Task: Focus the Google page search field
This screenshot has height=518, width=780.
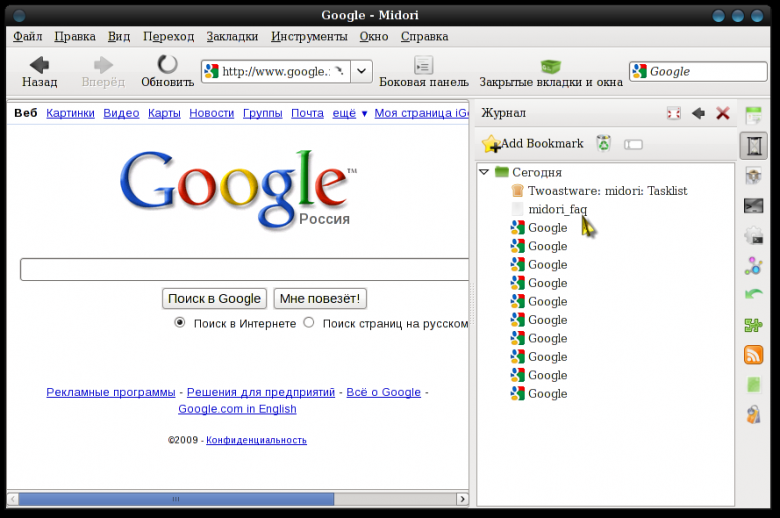Action: point(244,269)
